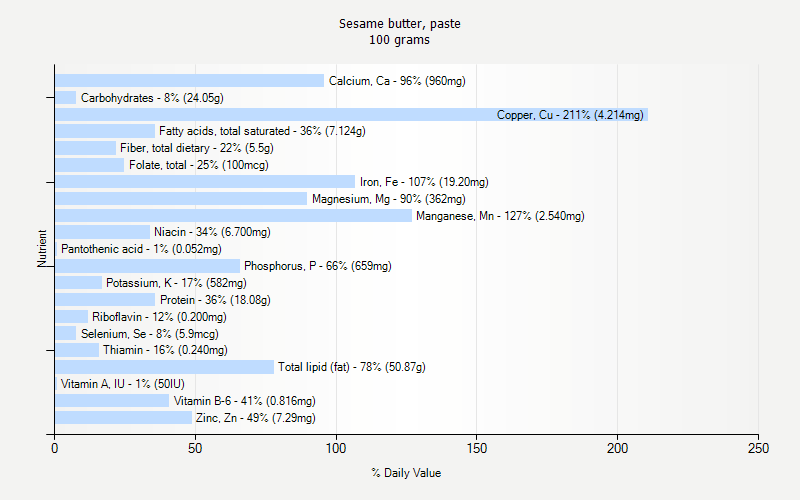This screenshot has height=500, width=800.
Task: Click the % Daily Value axis title
Action: pyautogui.click(x=406, y=473)
